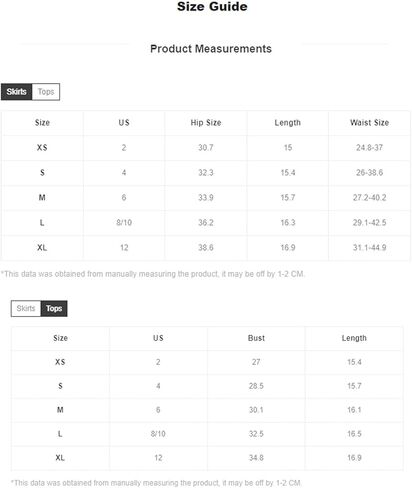Select bust value 28.5 cell
Image resolution: width=412 pixels, height=488 pixels.
click(256, 386)
